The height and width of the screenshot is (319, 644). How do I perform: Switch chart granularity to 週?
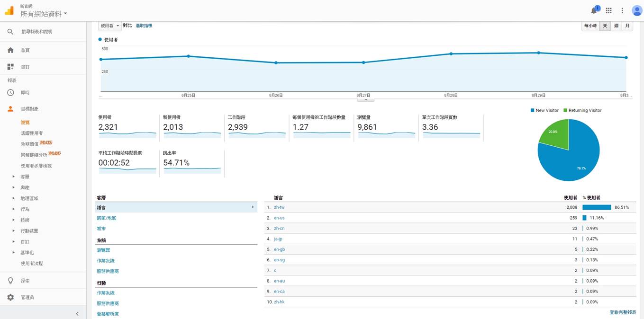[x=616, y=26]
